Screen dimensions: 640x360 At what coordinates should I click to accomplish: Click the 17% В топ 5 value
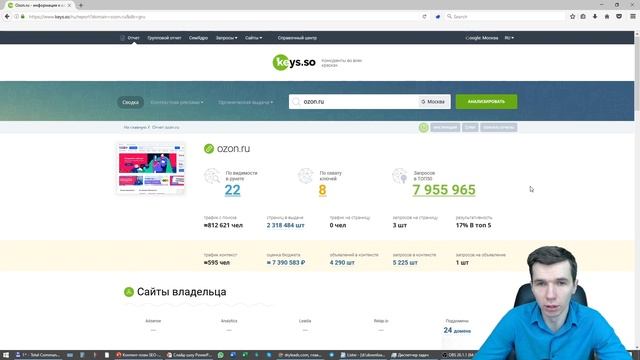point(473,225)
